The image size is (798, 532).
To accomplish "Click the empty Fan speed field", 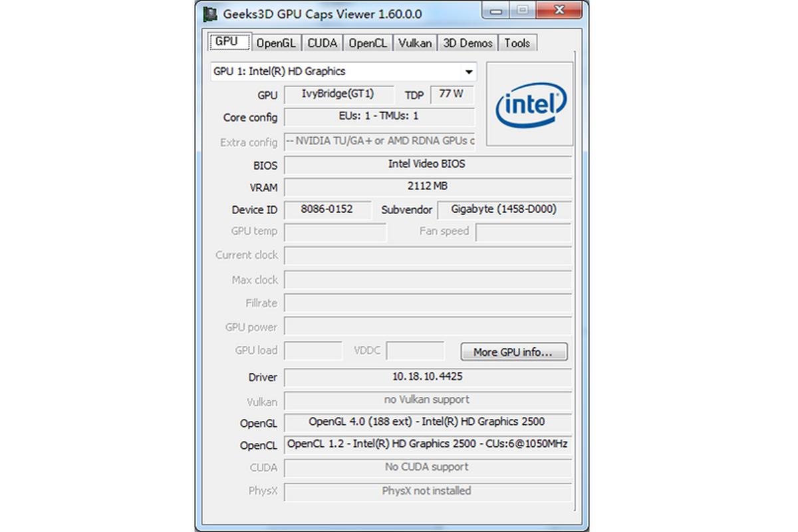I will [x=523, y=232].
